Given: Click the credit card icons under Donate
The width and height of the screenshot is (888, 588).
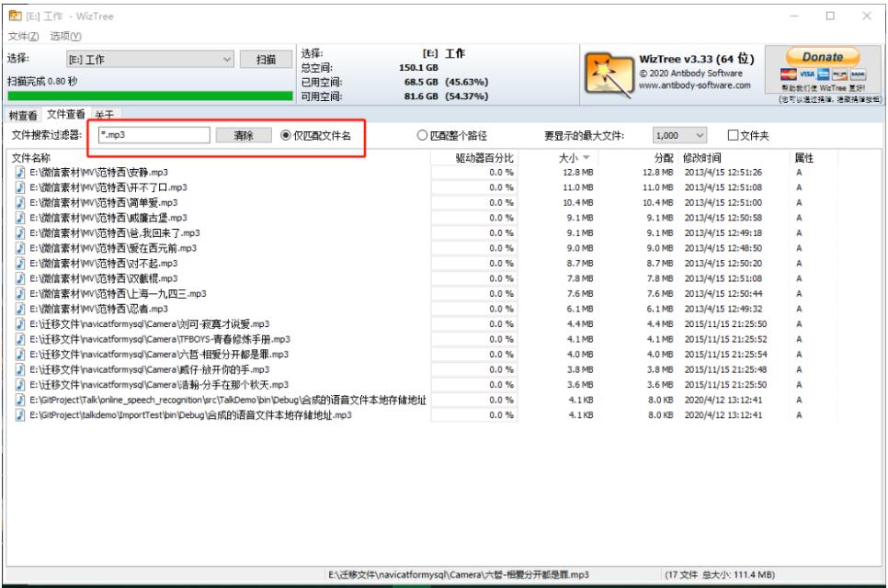Looking at the screenshot, I should pyautogui.click(x=823, y=74).
